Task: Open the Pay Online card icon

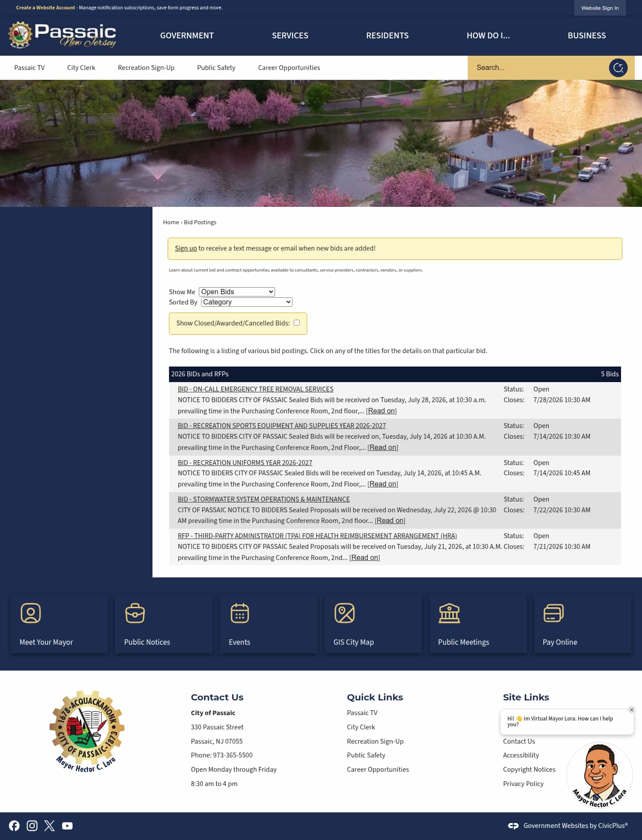Action: coord(554,613)
